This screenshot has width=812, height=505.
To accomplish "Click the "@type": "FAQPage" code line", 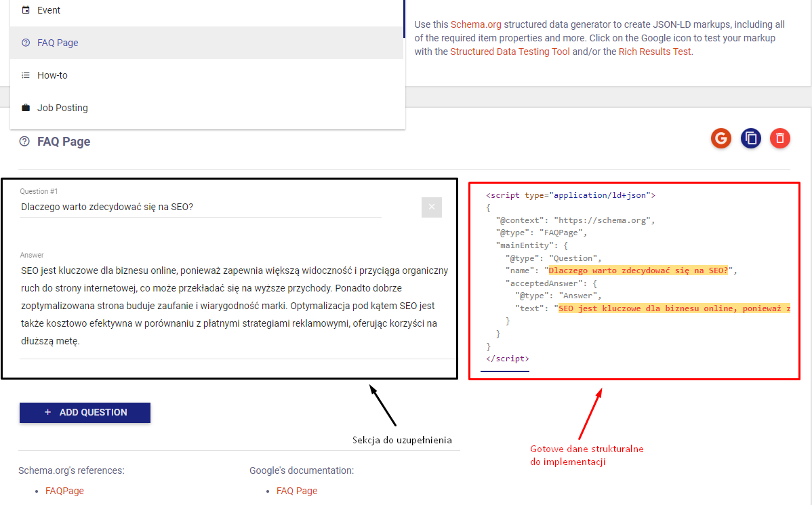I will pos(541,233).
